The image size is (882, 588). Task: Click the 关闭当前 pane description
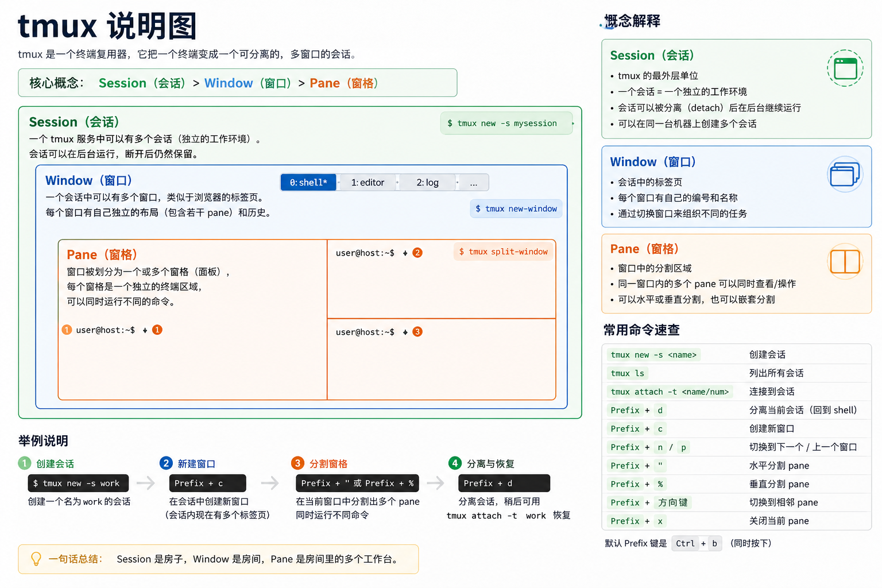point(779,521)
